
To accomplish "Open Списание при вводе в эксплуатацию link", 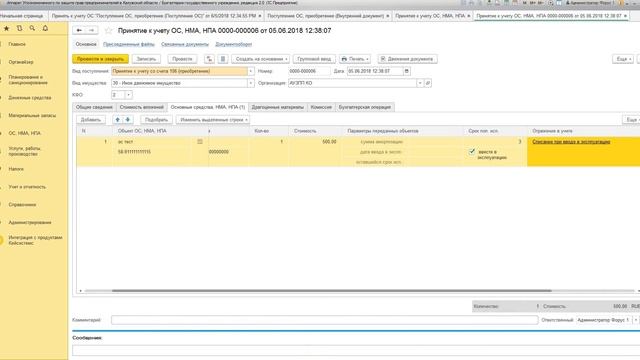I will [x=571, y=142].
